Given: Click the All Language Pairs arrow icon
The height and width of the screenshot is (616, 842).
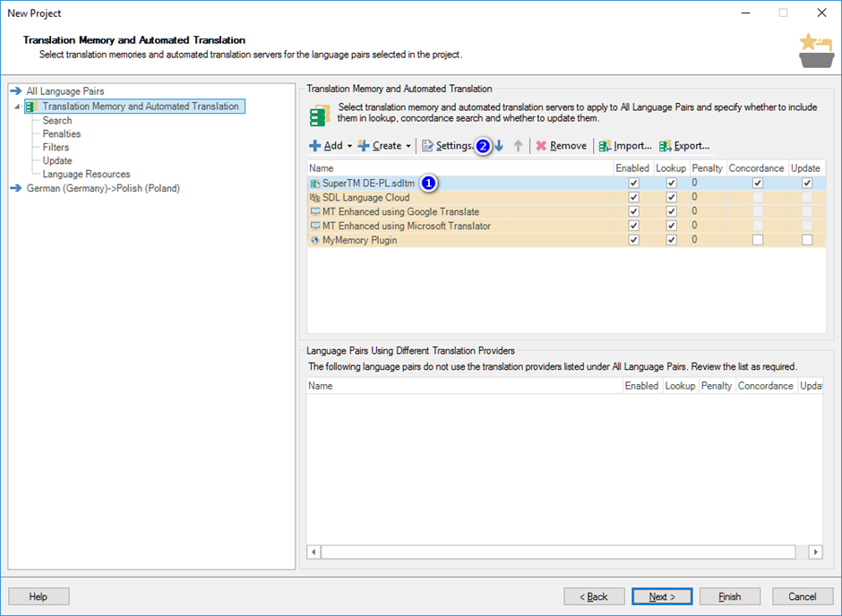Looking at the screenshot, I should tap(16, 91).
